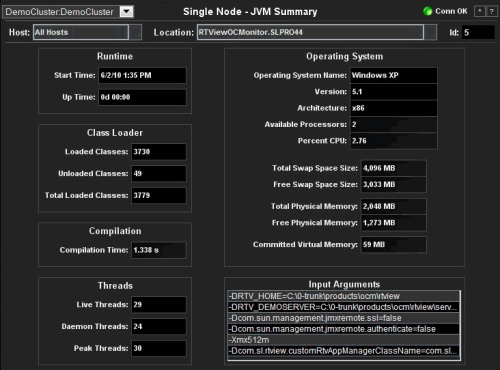Select the -DRTV_HOME input argument row

tap(344, 296)
